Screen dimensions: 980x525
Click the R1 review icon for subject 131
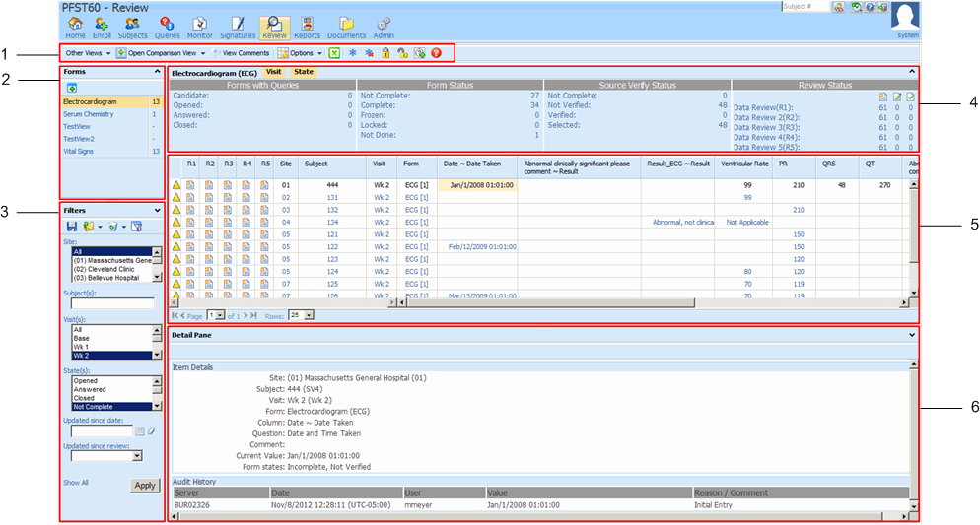[x=191, y=197]
